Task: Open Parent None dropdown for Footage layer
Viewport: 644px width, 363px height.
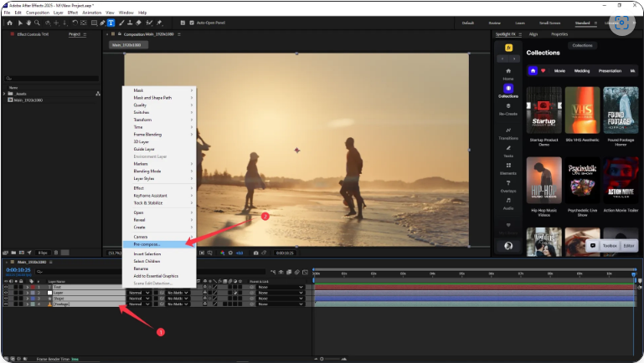Action: coord(281,304)
